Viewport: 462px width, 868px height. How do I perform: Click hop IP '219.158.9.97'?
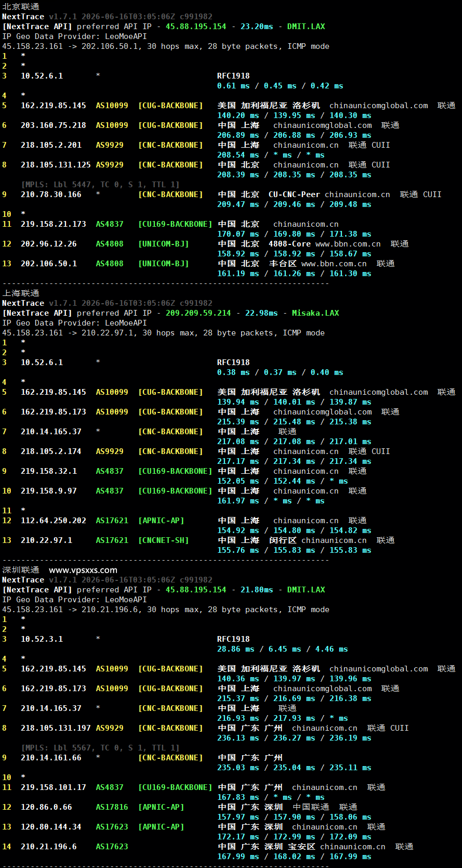(49, 491)
